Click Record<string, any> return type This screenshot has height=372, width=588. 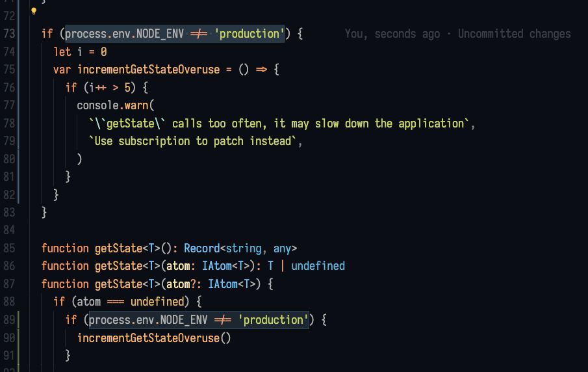pos(240,248)
